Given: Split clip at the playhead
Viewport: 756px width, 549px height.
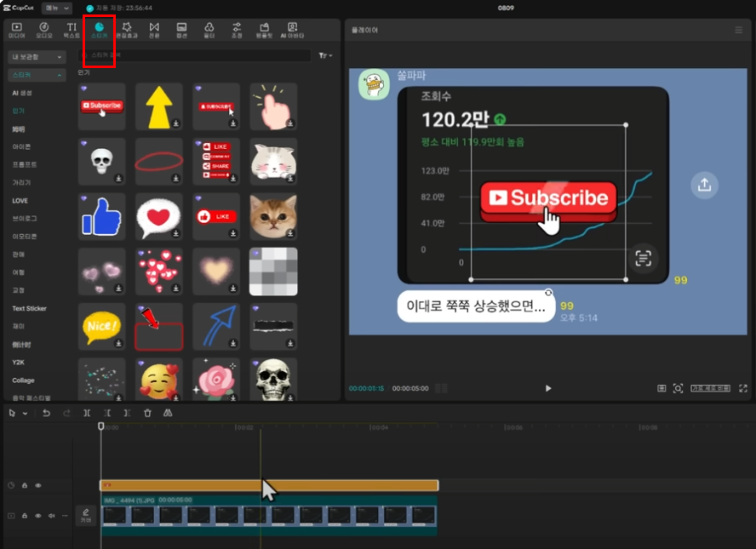Looking at the screenshot, I should (87, 413).
